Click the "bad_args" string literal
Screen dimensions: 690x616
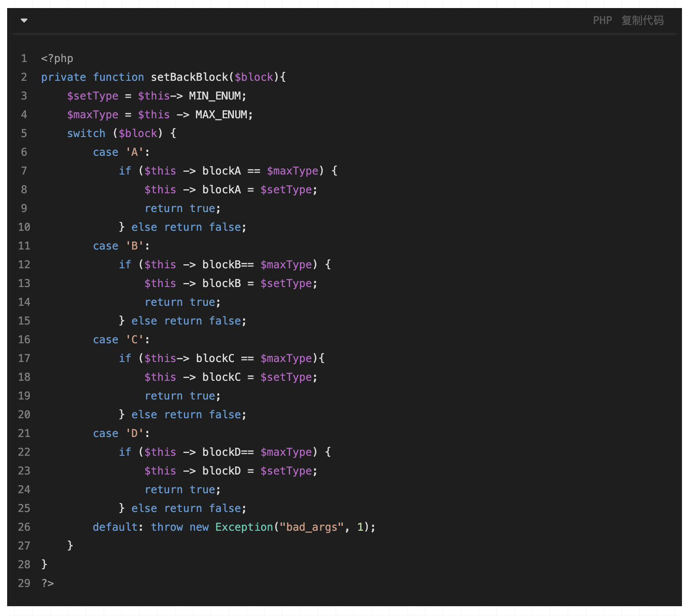coord(312,527)
